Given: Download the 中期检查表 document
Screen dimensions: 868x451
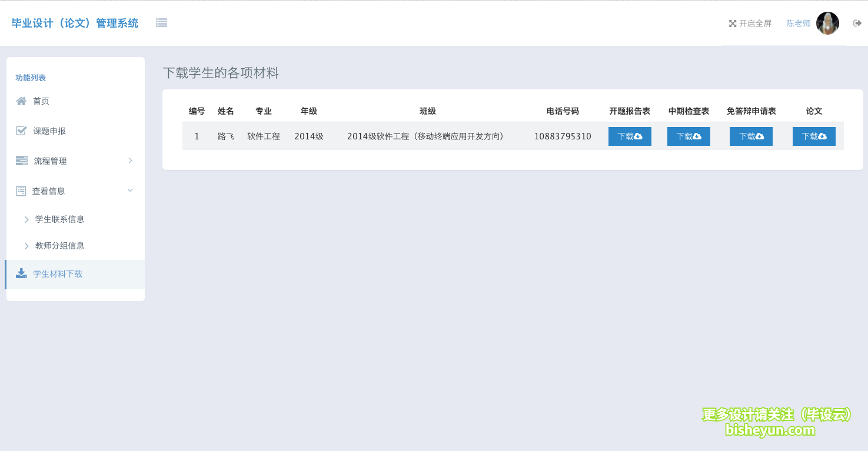Looking at the screenshot, I should (689, 136).
